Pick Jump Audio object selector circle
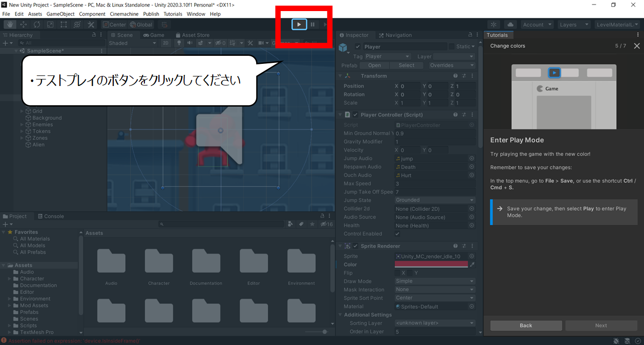644x345 pixels. point(471,158)
